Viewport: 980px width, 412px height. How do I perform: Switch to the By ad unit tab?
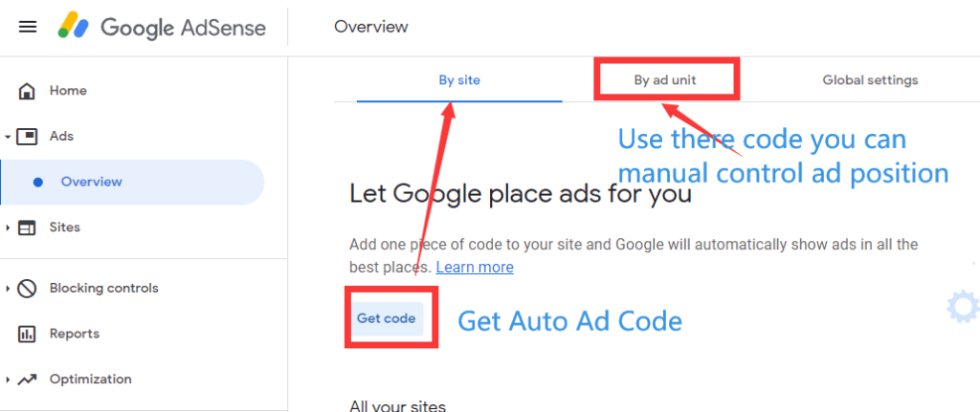point(665,80)
